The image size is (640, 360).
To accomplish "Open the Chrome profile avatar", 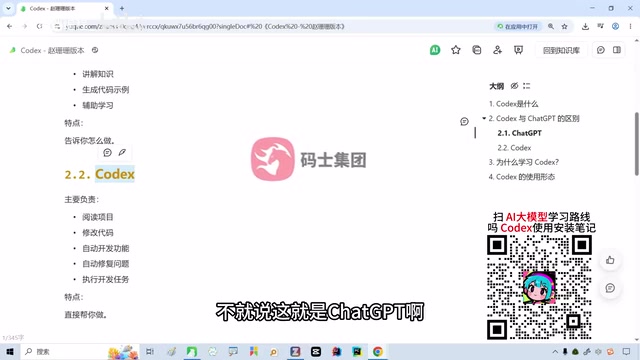I will tap(615, 27).
